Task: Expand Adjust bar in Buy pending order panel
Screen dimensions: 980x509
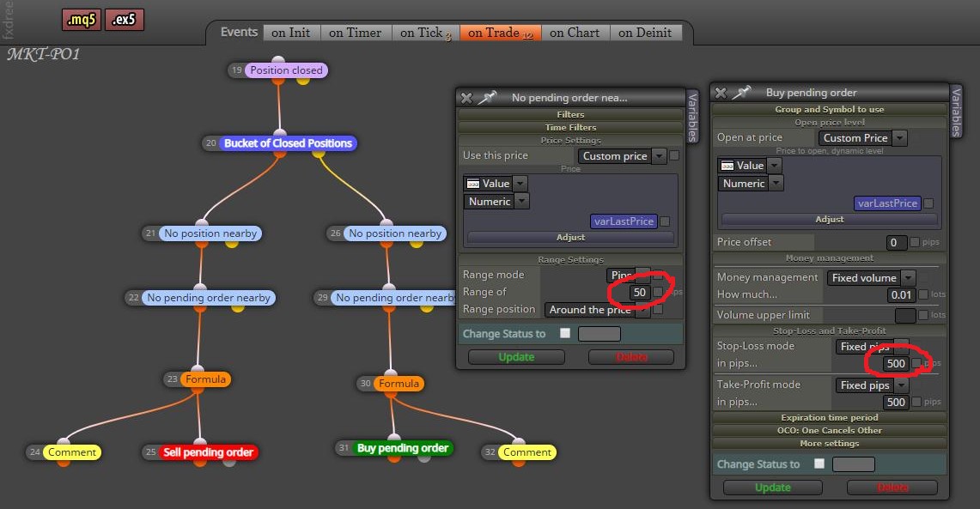Action: point(830,219)
